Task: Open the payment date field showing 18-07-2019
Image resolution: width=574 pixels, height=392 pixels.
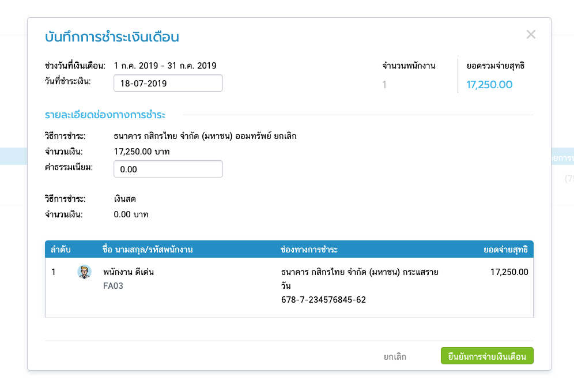Action: tap(168, 83)
